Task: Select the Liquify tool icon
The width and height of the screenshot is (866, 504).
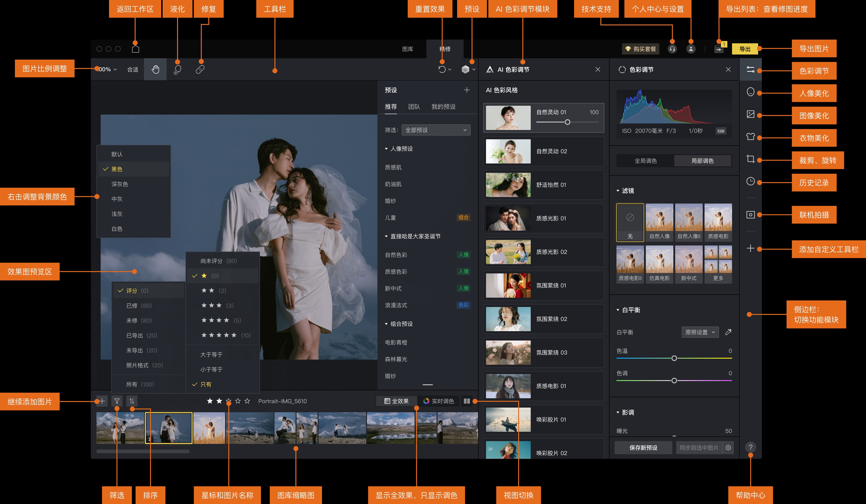Action: (177, 69)
